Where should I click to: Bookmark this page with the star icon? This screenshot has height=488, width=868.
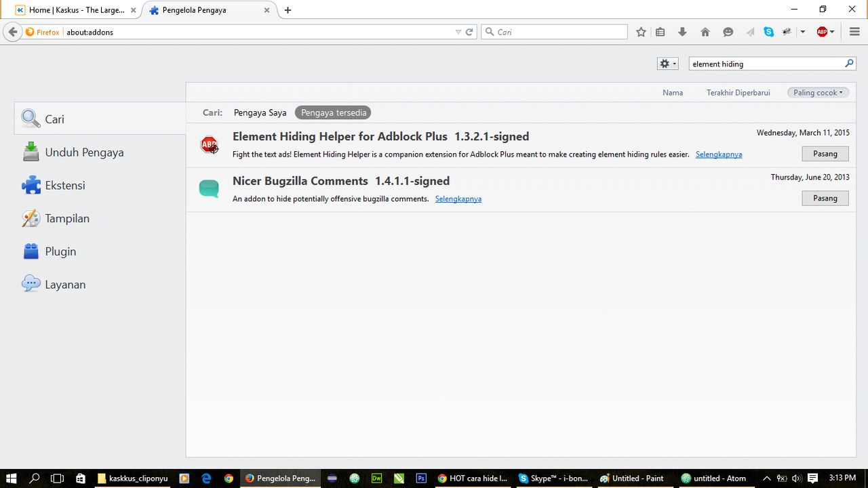[x=641, y=32]
